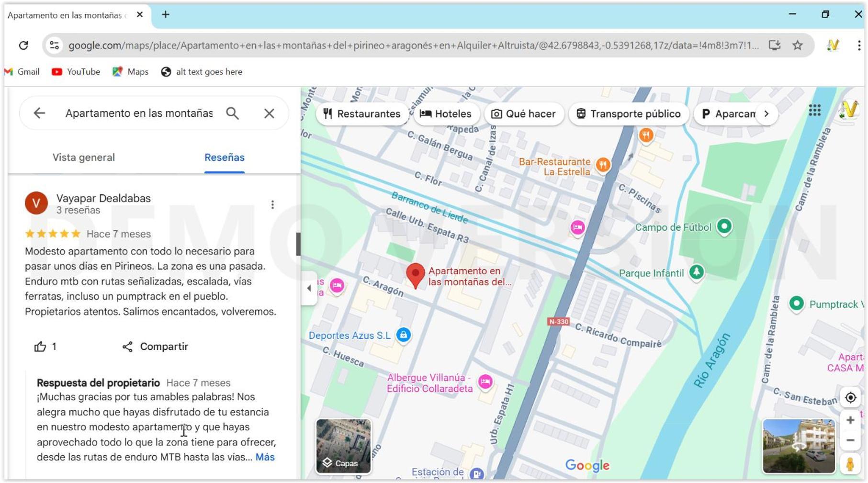Click hotel marker beside C. Aragón
This screenshot has height=483, width=868.
(x=337, y=286)
